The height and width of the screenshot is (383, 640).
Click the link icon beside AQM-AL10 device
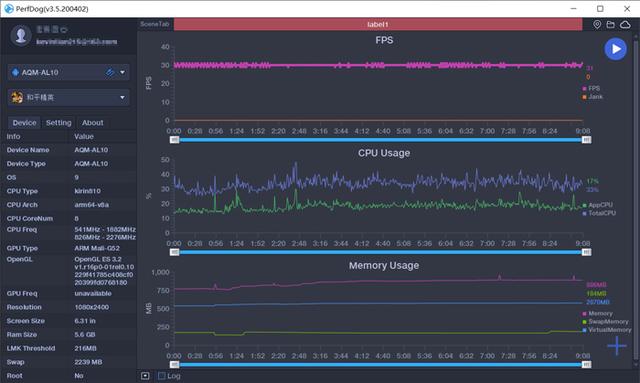tap(110, 73)
